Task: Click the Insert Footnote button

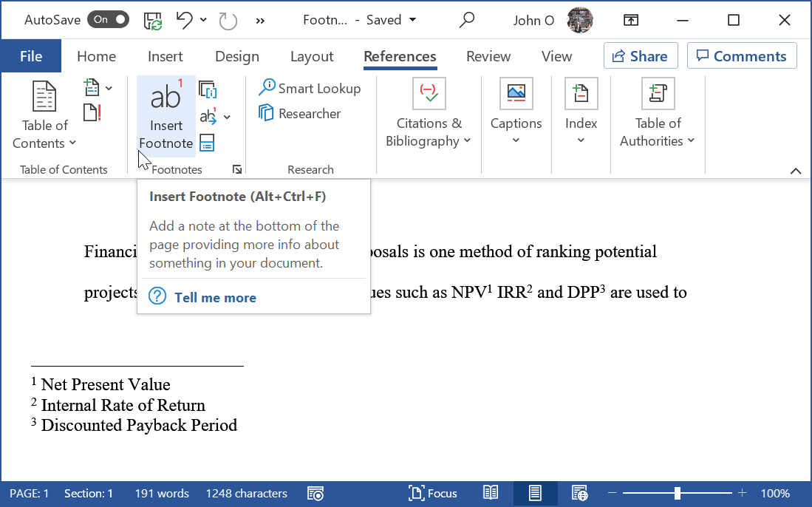Action: click(x=166, y=115)
